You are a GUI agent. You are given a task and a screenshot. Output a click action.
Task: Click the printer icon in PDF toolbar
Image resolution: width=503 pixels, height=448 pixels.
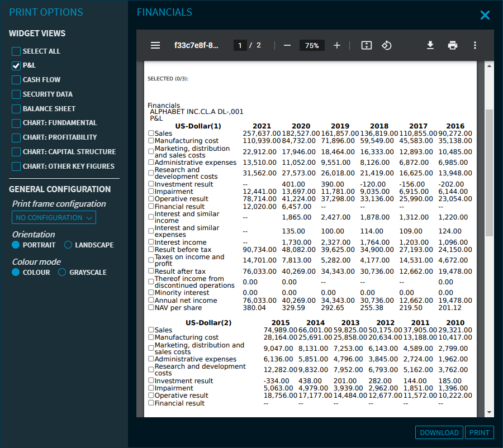click(x=453, y=45)
